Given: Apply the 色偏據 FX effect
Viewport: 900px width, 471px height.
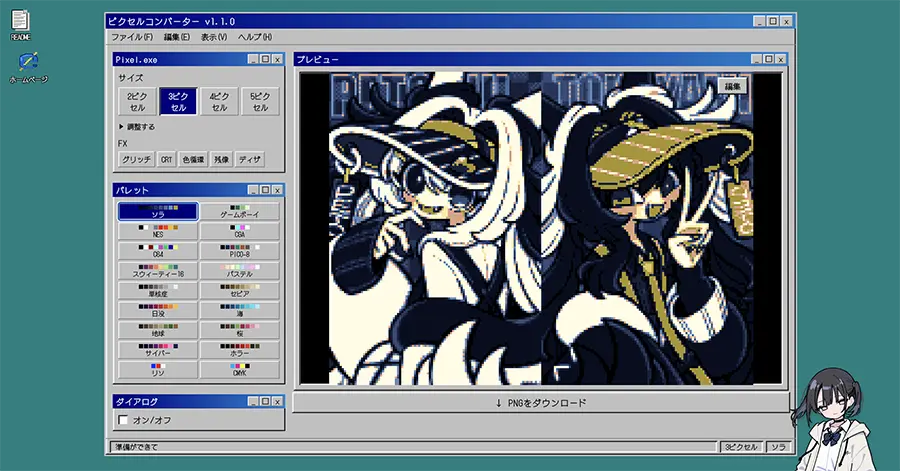Looking at the screenshot, I should point(193,159).
